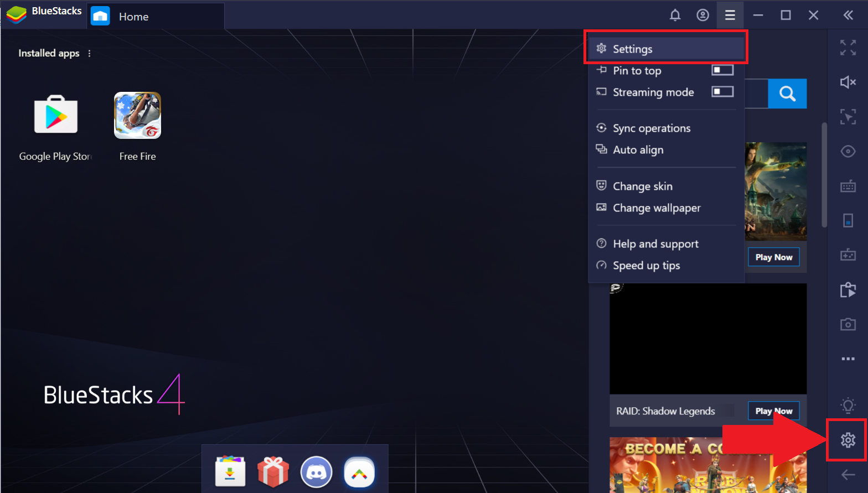868x493 pixels.
Task: Choose Settings in the dropdown menu
Action: click(666, 49)
